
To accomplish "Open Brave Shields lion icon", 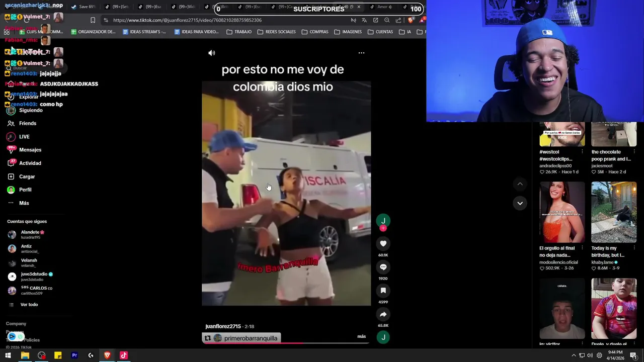I will pyautogui.click(x=411, y=20).
